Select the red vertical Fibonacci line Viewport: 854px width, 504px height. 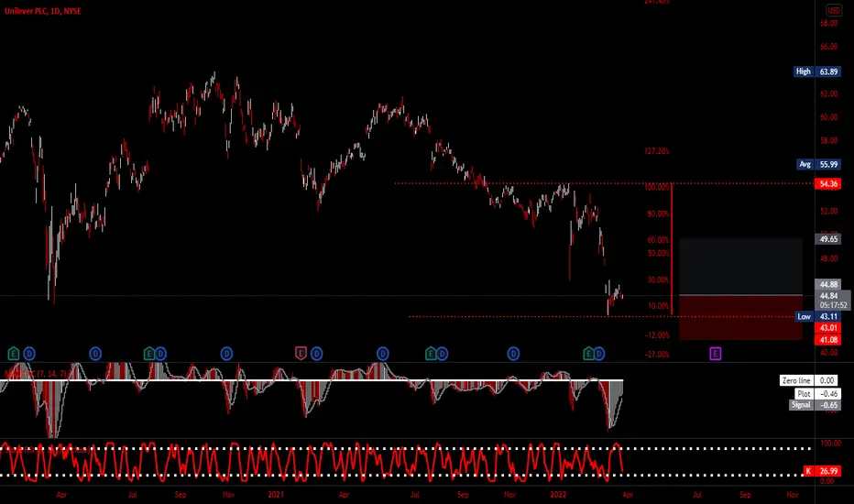672,249
